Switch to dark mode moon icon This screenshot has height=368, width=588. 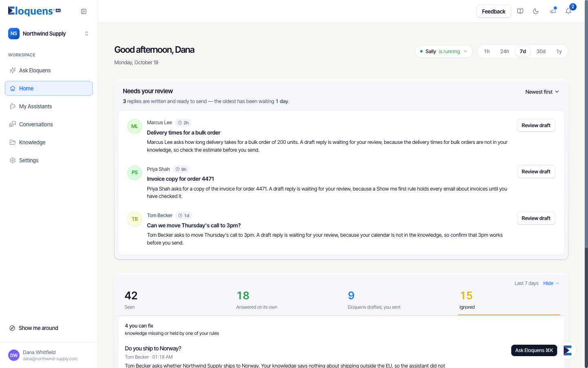536,11
